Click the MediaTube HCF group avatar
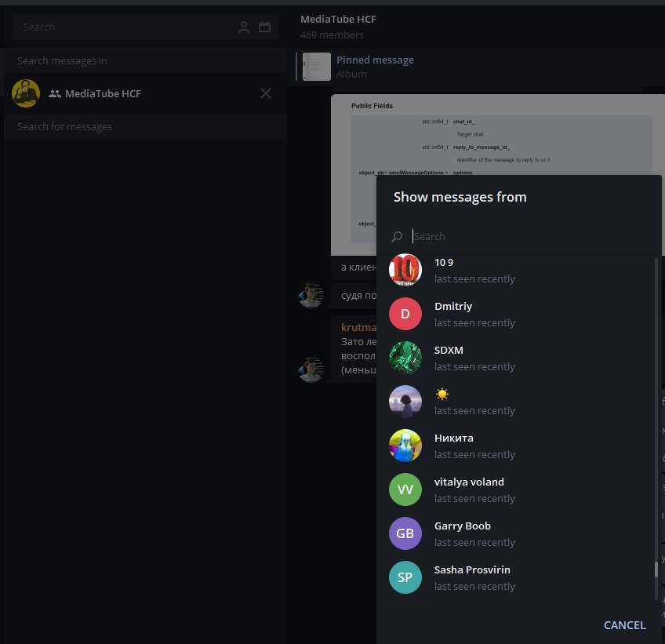Screen dimensions: 665x644 26,93
